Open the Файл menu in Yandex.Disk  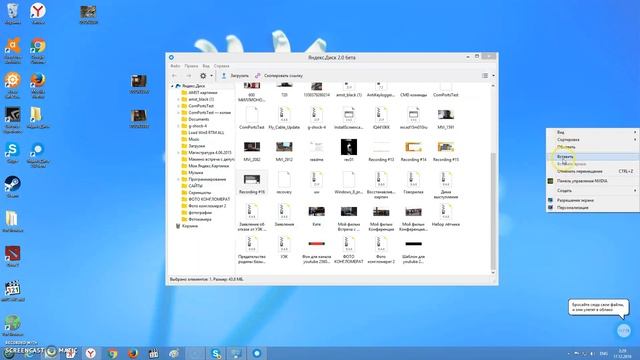pos(175,66)
